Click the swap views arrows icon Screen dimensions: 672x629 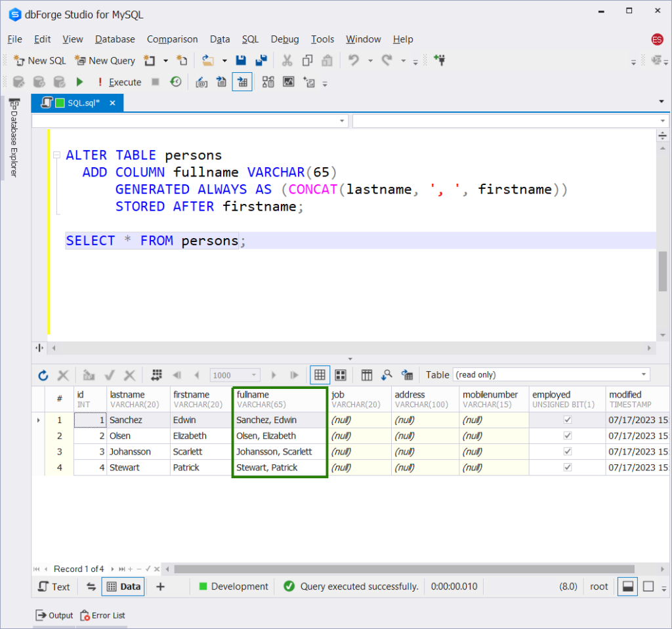click(91, 586)
